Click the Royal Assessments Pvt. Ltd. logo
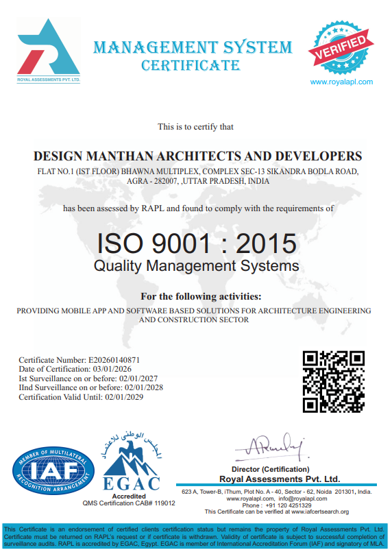This screenshot has width=392, height=552. [49, 50]
